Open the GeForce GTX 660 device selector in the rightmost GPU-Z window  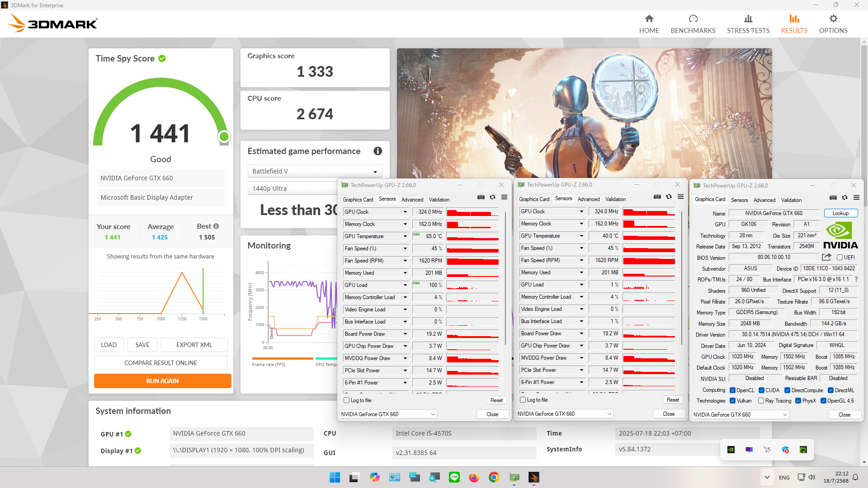coord(741,415)
